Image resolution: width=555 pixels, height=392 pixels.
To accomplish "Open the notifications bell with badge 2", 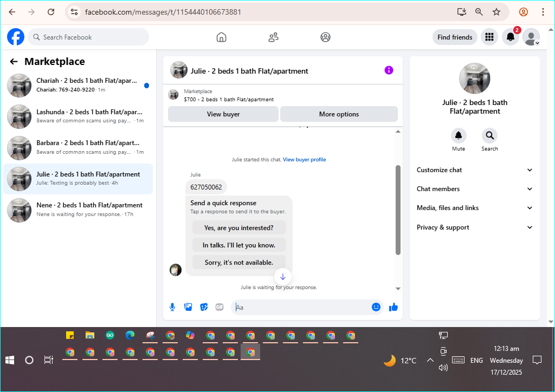I will (x=510, y=37).
